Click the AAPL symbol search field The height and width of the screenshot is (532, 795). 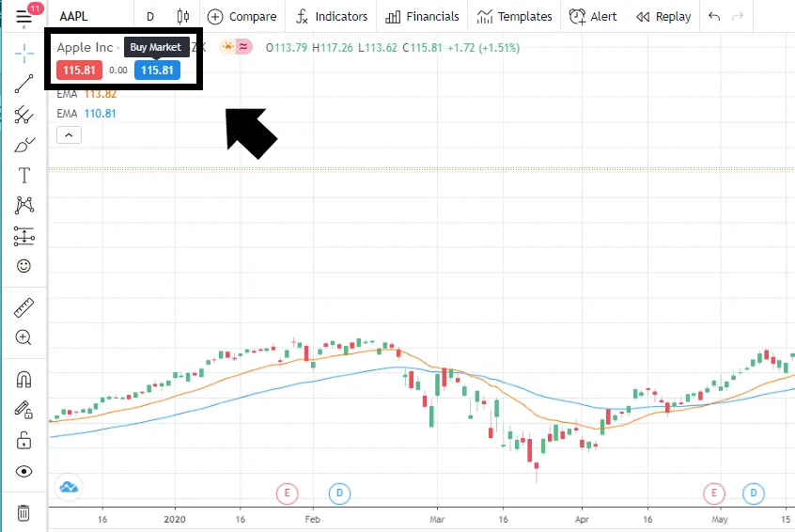tap(73, 16)
